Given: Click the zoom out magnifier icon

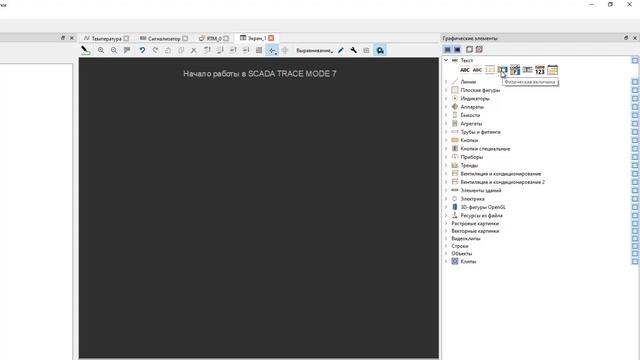Looking at the screenshot, I should point(114,50).
